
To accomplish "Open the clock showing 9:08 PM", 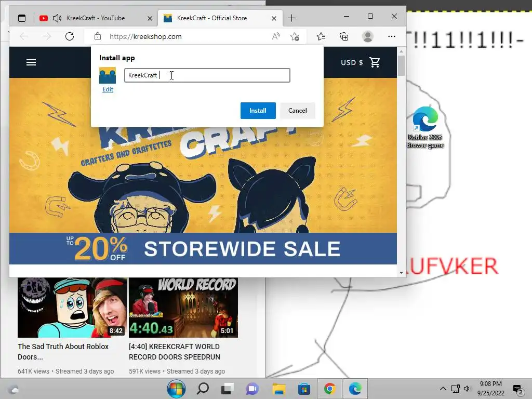I will (x=490, y=389).
